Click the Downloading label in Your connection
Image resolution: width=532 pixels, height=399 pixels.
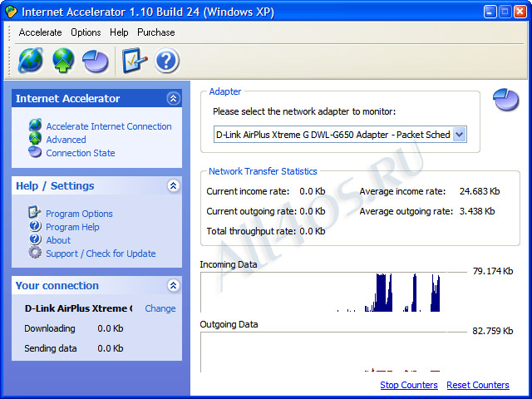point(50,328)
